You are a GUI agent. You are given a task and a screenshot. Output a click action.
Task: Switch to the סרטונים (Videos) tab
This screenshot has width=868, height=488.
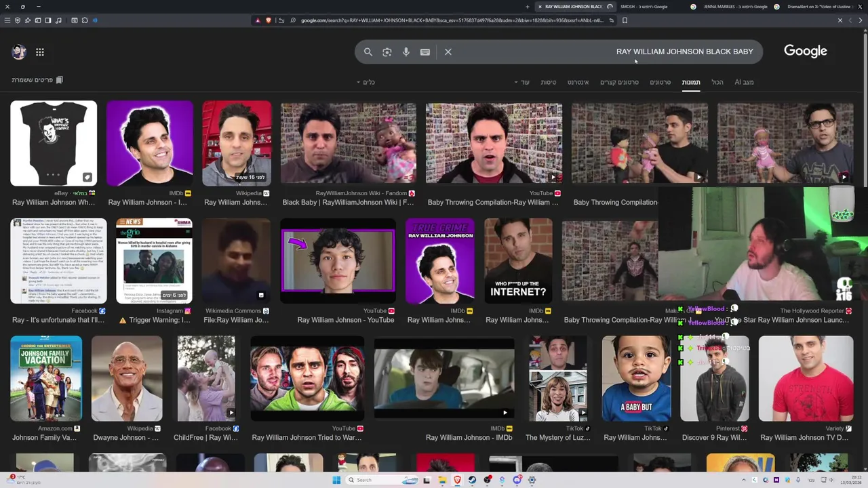[x=660, y=82]
